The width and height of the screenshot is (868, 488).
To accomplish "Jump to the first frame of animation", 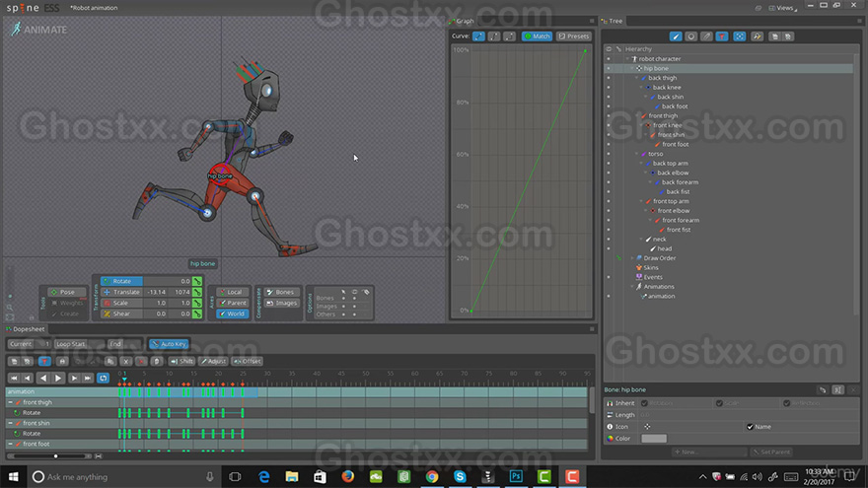I will pos(14,378).
